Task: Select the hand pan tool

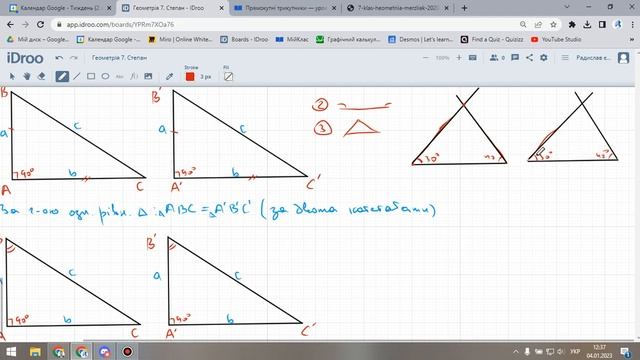Action: [27, 76]
